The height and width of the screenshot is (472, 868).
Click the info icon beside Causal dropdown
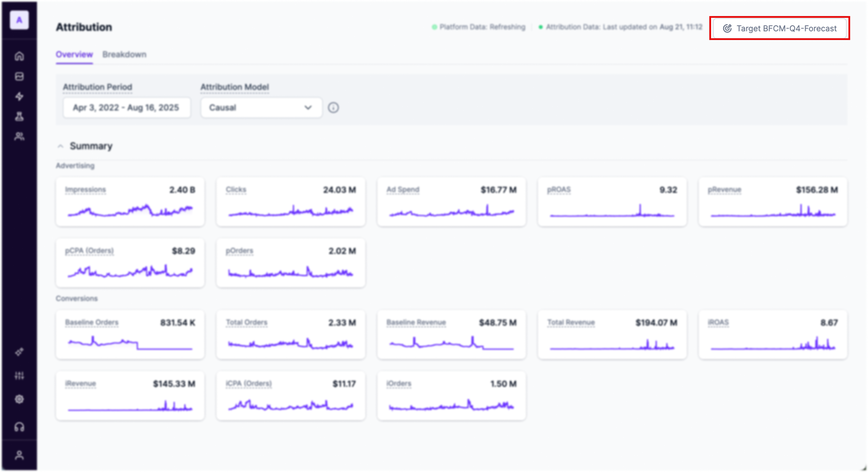[333, 108]
